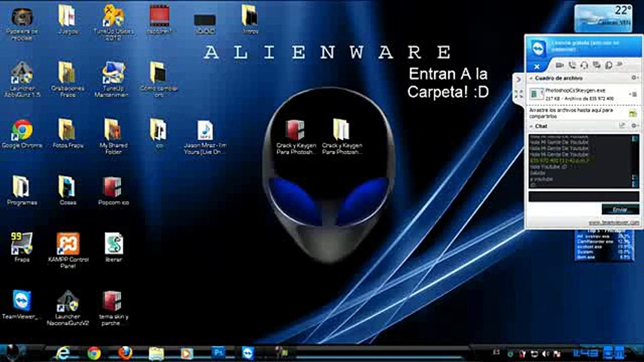The width and height of the screenshot is (644, 362).
Task: Click the taskbar clock
Action: [599, 353]
